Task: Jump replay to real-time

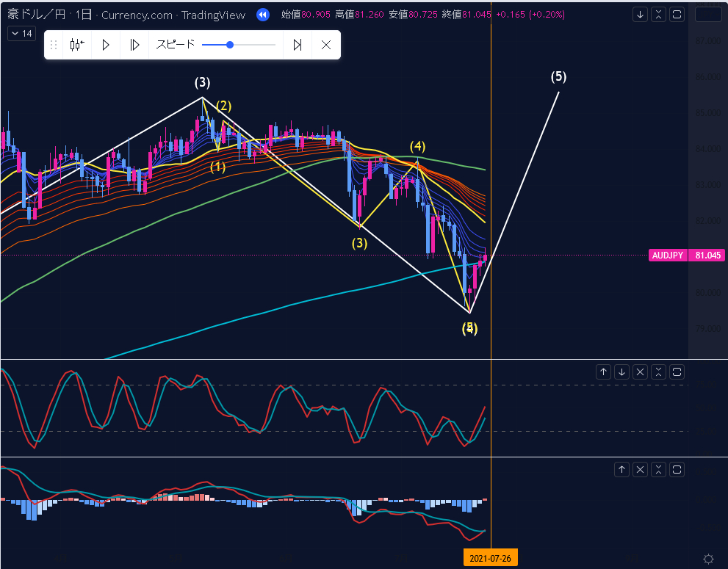Action: point(298,45)
